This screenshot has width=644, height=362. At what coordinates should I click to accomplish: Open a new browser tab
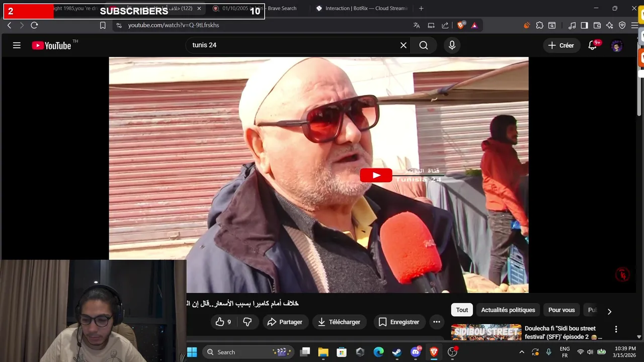click(x=421, y=9)
